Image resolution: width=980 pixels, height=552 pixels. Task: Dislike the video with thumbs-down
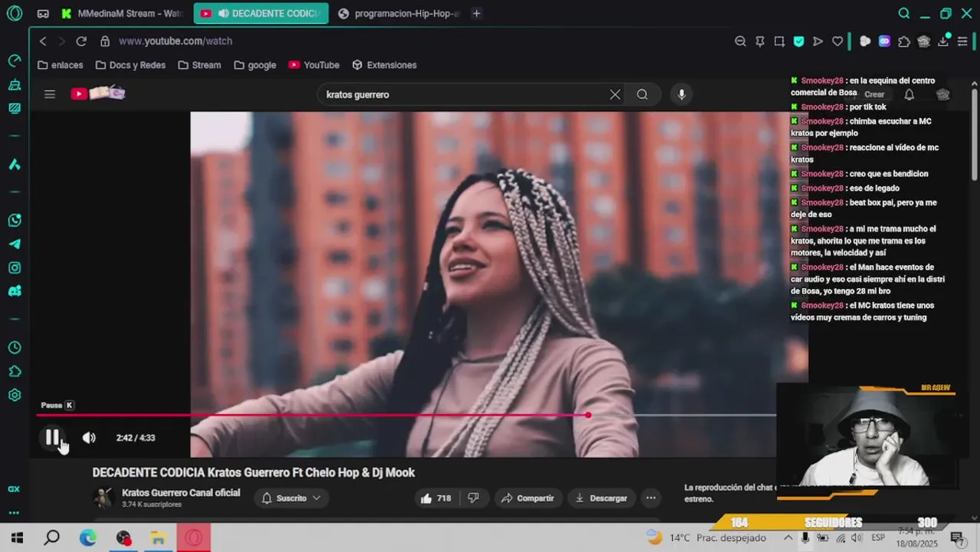(473, 498)
